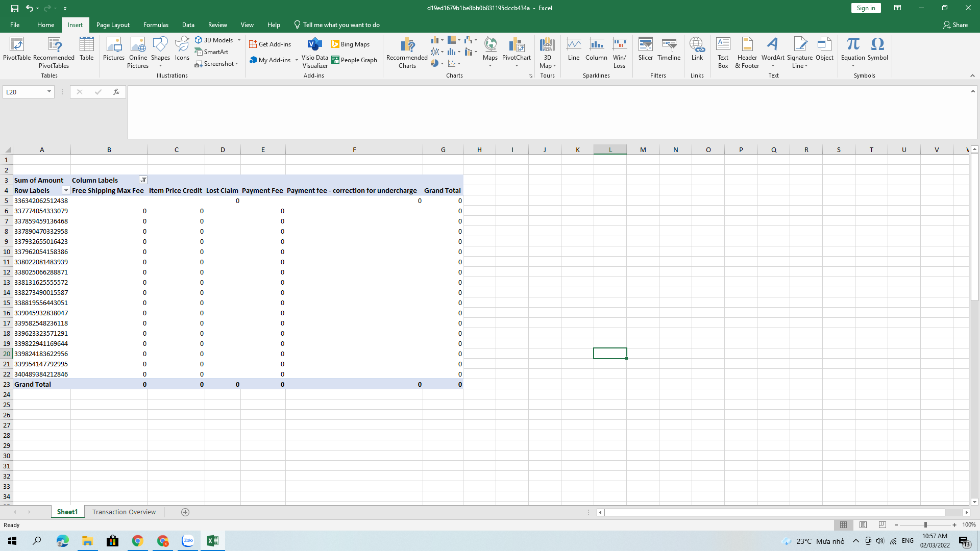Open the Symbol dialog
Viewport: 980px width, 551px height.
(x=877, y=49)
